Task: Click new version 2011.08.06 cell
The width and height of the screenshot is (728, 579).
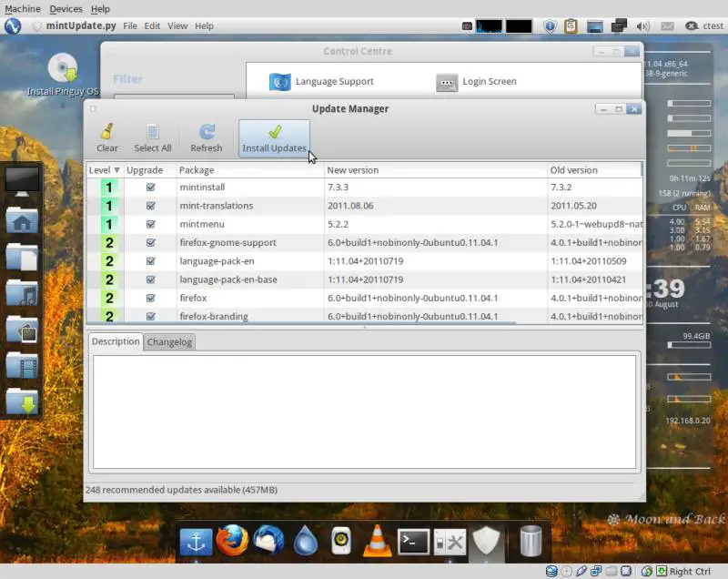Action: click(x=350, y=206)
